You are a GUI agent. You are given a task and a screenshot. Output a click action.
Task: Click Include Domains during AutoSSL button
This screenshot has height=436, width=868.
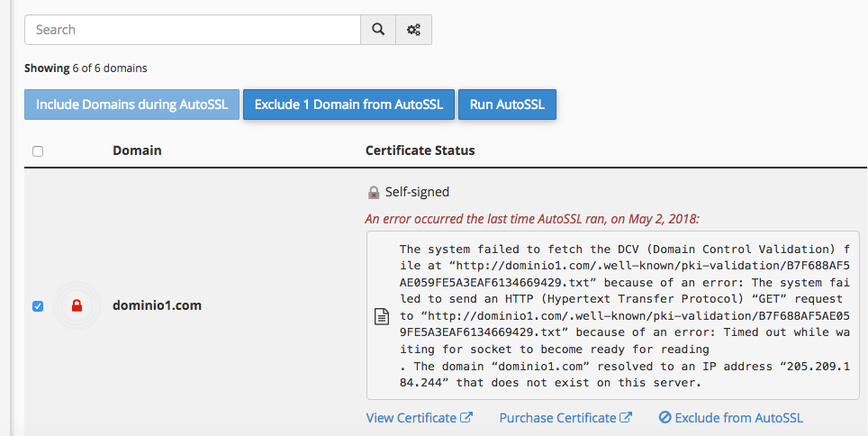click(131, 104)
